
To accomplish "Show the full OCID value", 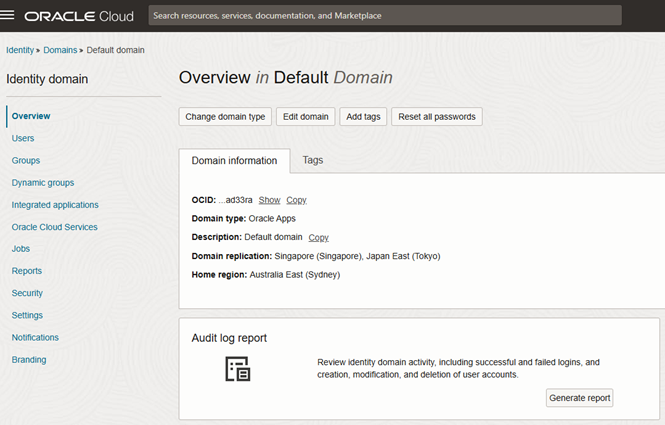I will tap(270, 200).
